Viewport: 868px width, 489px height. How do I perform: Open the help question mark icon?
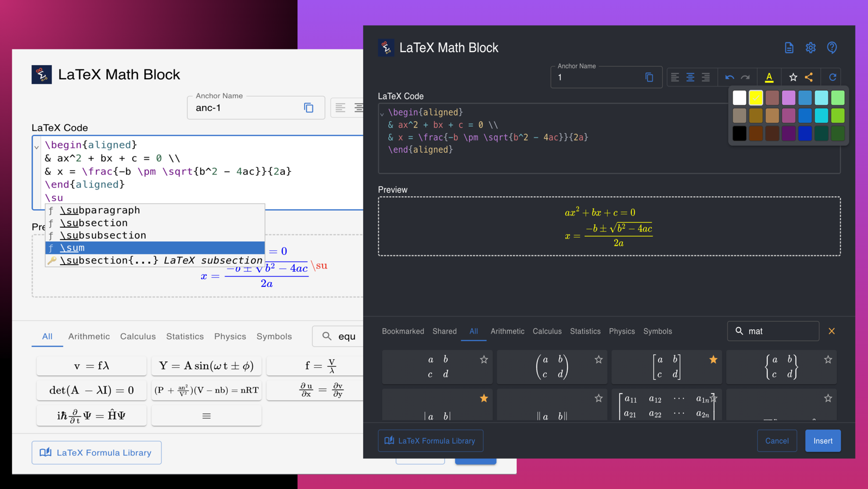click(x=832, y=48)
